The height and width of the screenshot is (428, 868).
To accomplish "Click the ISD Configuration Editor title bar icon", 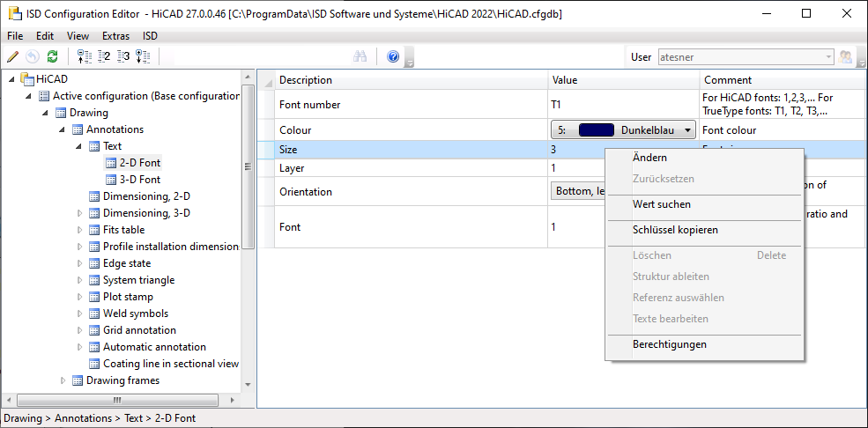I will tap(15, 13).
